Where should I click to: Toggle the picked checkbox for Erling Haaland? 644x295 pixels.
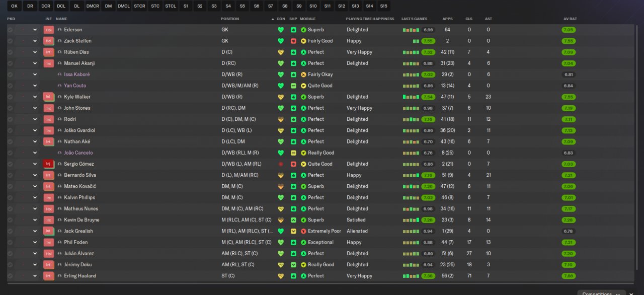pyautogui.click(x=10, y=276)
